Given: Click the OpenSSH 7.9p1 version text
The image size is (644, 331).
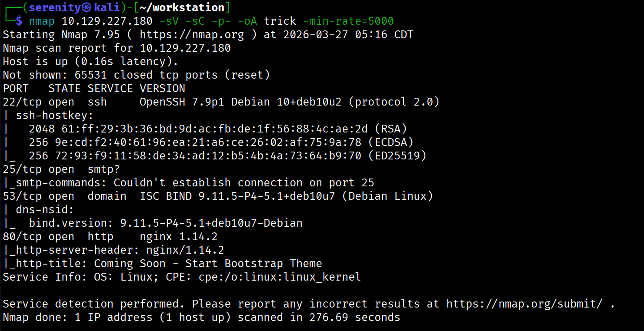Looking at the screenshot, I should coord(182,102).
